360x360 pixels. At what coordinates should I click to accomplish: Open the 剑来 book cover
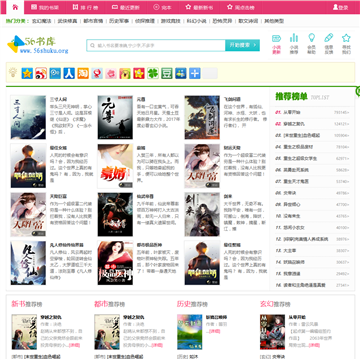click(202, 214)
